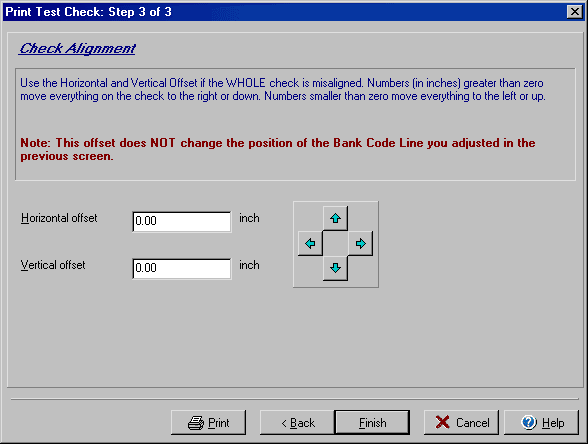Nudge the check up with the up arrow

[335, 218]
